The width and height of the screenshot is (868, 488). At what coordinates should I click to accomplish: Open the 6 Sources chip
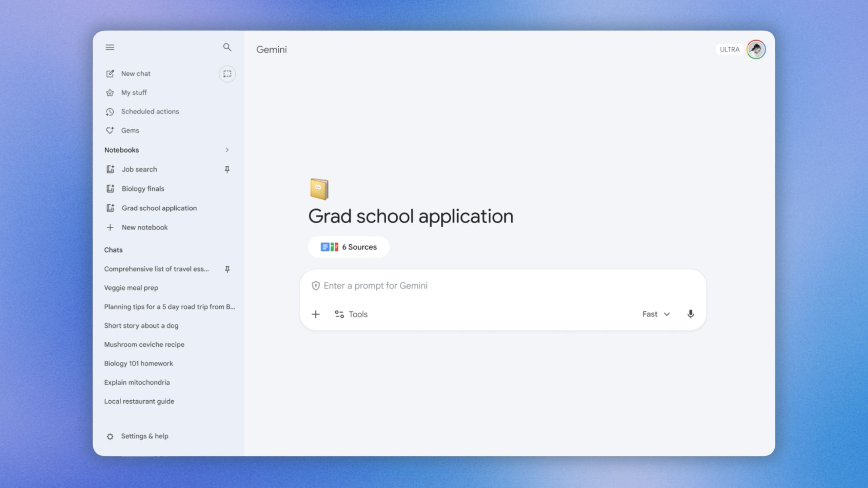click(349, 247)
